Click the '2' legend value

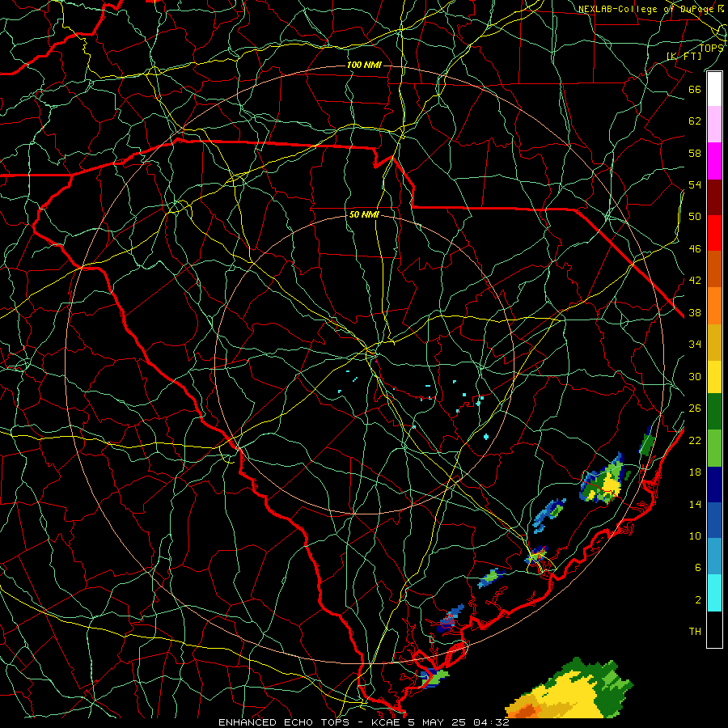[697, 600]
